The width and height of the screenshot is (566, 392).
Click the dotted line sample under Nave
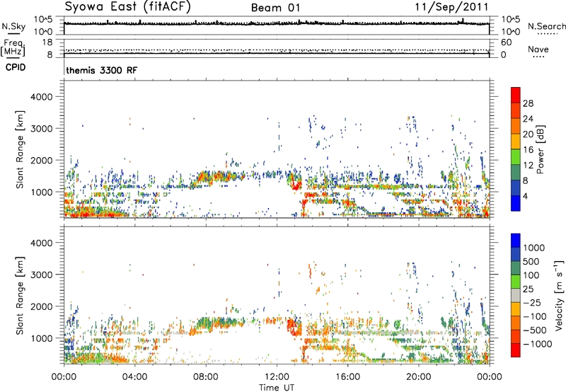538,57
